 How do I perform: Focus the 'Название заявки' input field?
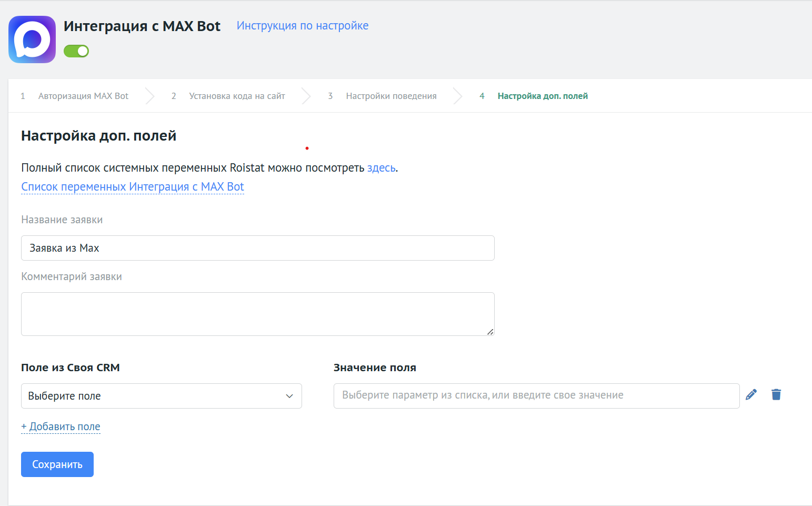(257, 248)
